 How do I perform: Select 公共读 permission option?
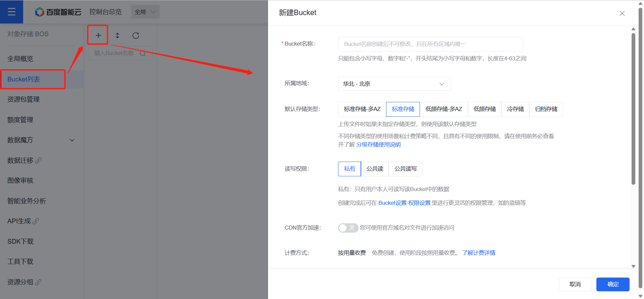pyautogui.click(x=375, y=169)
